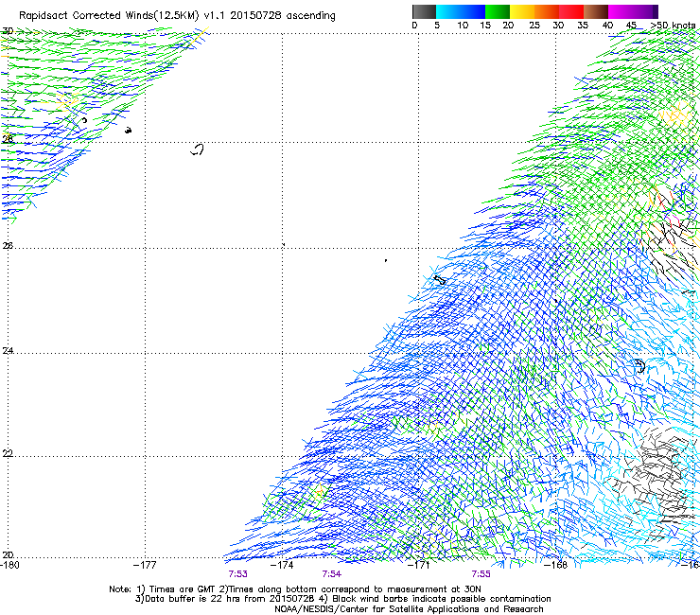The width and height of the screenshot is (700, 615).
Task: Click the legend tick label 10
Action: [463, 26]
